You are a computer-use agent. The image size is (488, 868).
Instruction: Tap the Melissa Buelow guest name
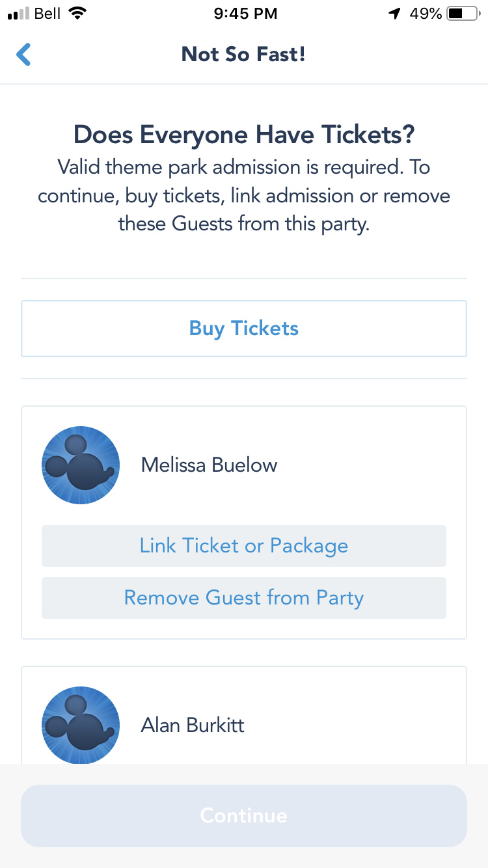pos(209,465)
